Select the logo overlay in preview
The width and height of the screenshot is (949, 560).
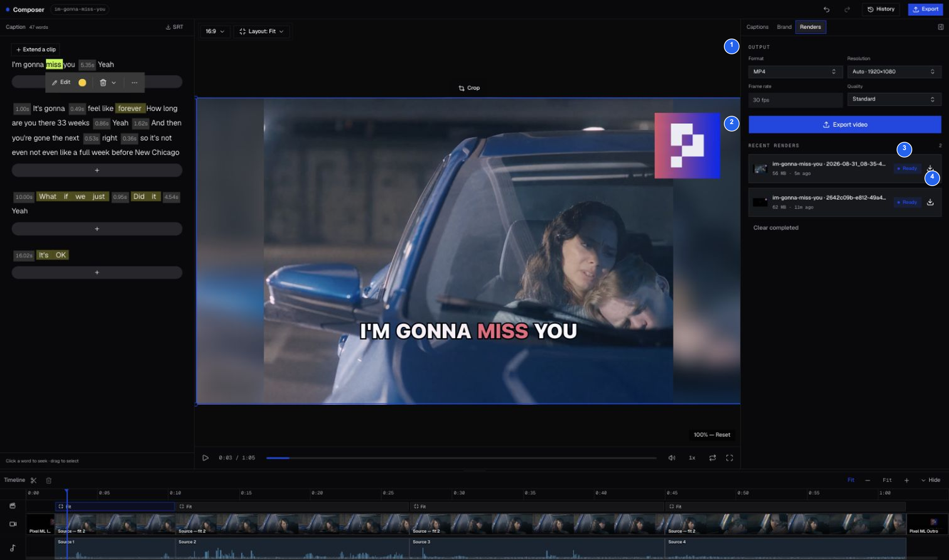[687, 145]
